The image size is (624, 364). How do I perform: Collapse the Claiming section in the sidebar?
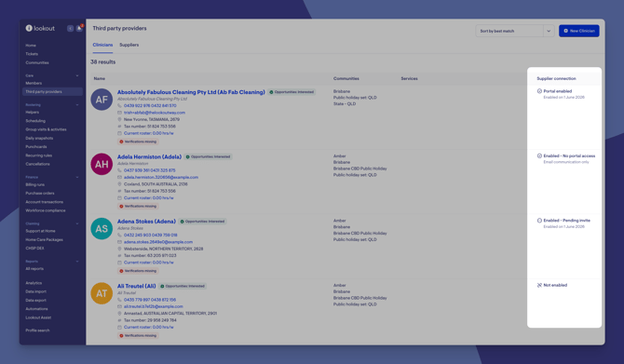point(77,223)
